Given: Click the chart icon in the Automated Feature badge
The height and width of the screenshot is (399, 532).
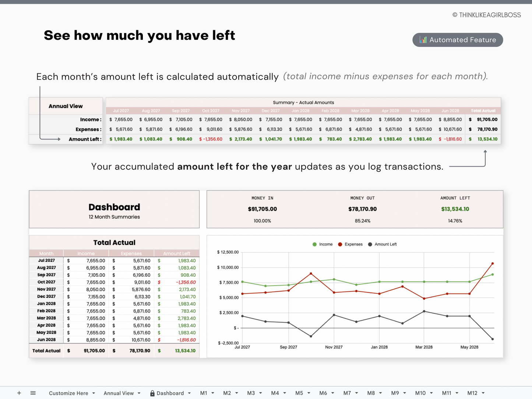Looking at the screenshot, I should pyautogui.click(x=423, y=40).
